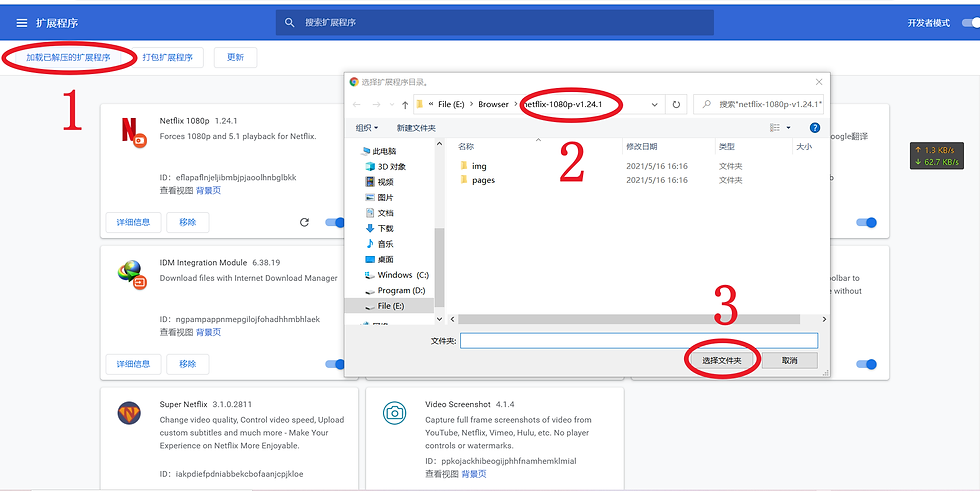The height and width of the screenshot is (491, 980).
Task: Click 加载已解压的扩展程序 button
Action: (x=68, y=57)
